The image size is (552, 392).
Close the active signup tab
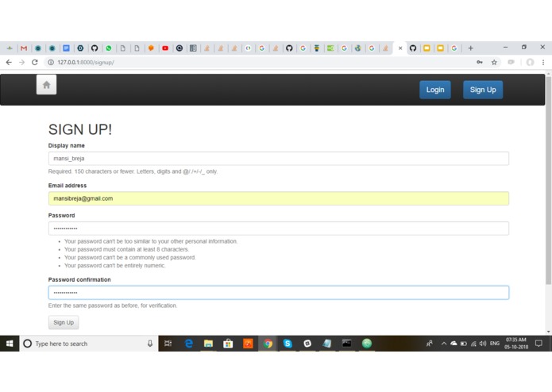point(400,48)
